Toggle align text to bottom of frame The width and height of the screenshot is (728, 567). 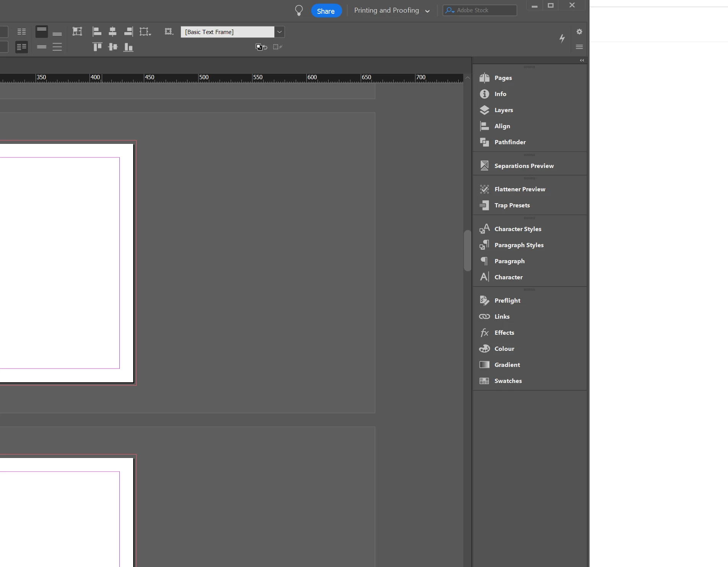coord(57,33)
